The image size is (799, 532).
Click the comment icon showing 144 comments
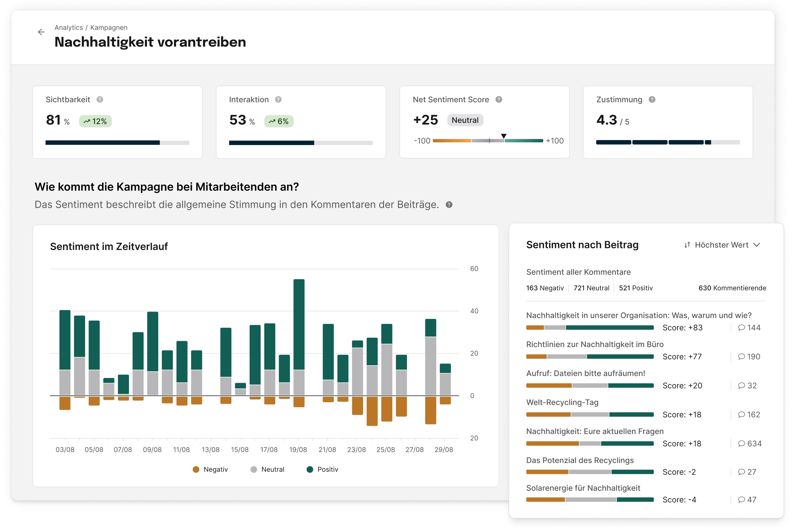(741, 327)
